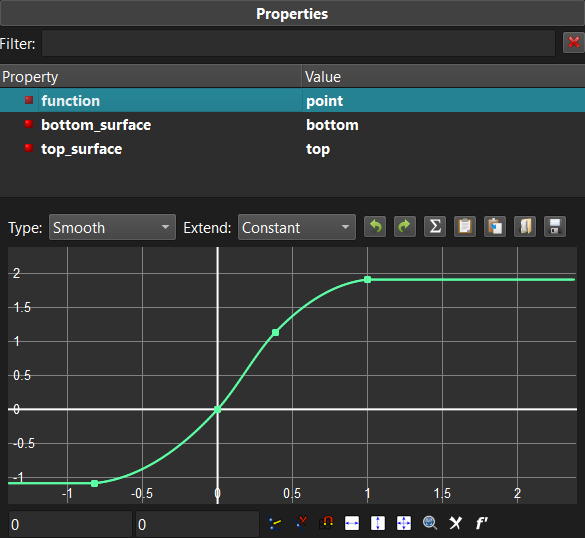Fit view horizontally
Image resolution: width=585 pixels, height=538 pixels.
coord(352,523)
